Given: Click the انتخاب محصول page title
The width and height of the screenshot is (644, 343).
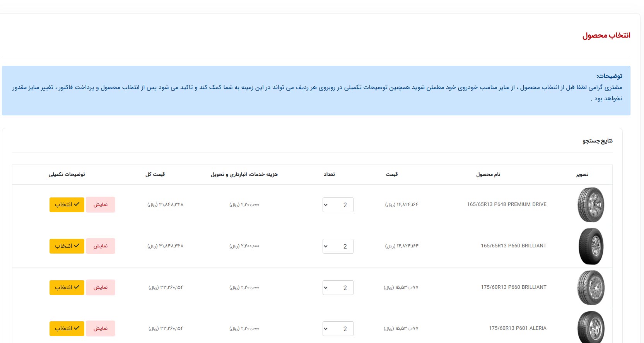Looking at the screenshot, I should (606, 35).
